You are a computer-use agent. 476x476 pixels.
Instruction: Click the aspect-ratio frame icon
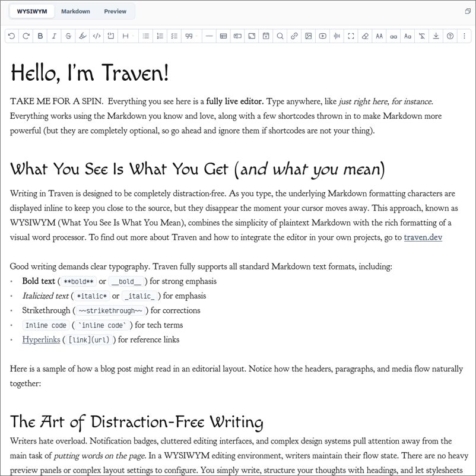click(252, 36)
